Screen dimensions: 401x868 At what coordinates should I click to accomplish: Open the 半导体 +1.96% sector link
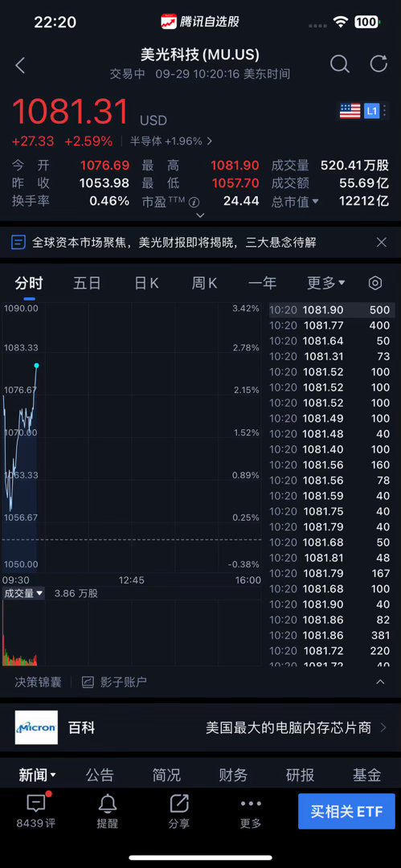171,141
